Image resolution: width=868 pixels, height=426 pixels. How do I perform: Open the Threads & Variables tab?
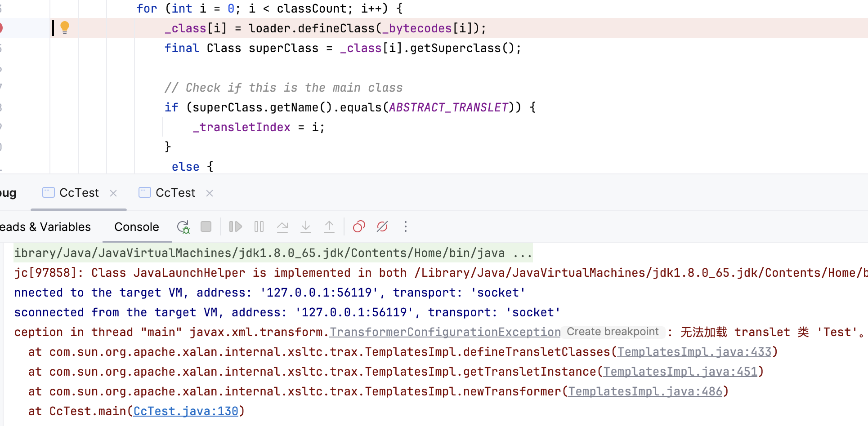45,227
